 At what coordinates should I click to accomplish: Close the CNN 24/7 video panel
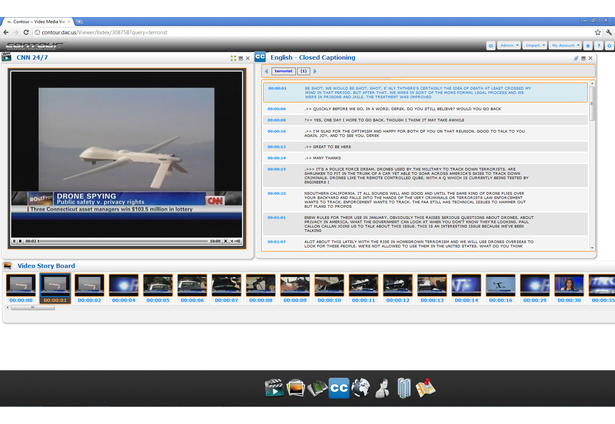tap(247, 58)
